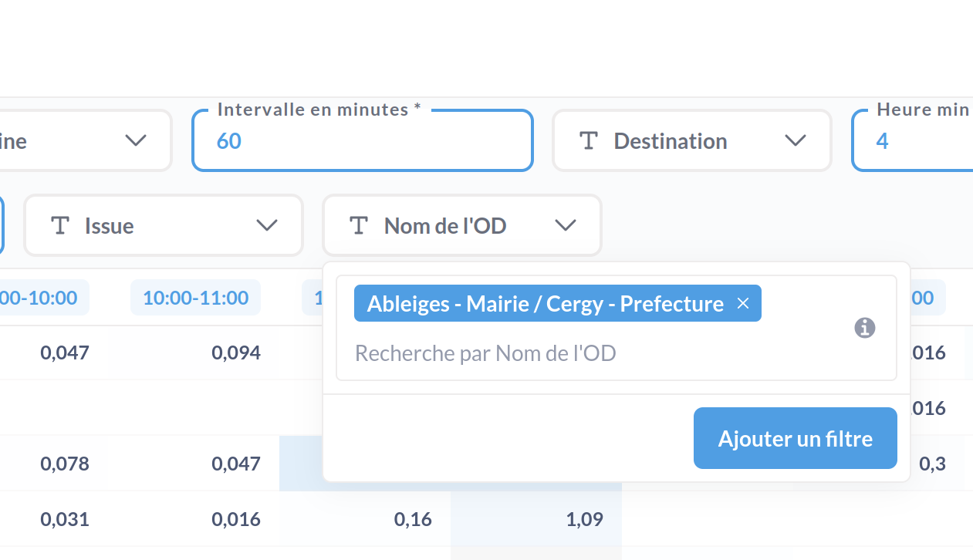This screenshot has width=973, height=560.
Task: Click the table cell showing 0,094
Action: (x=236, y=353)
